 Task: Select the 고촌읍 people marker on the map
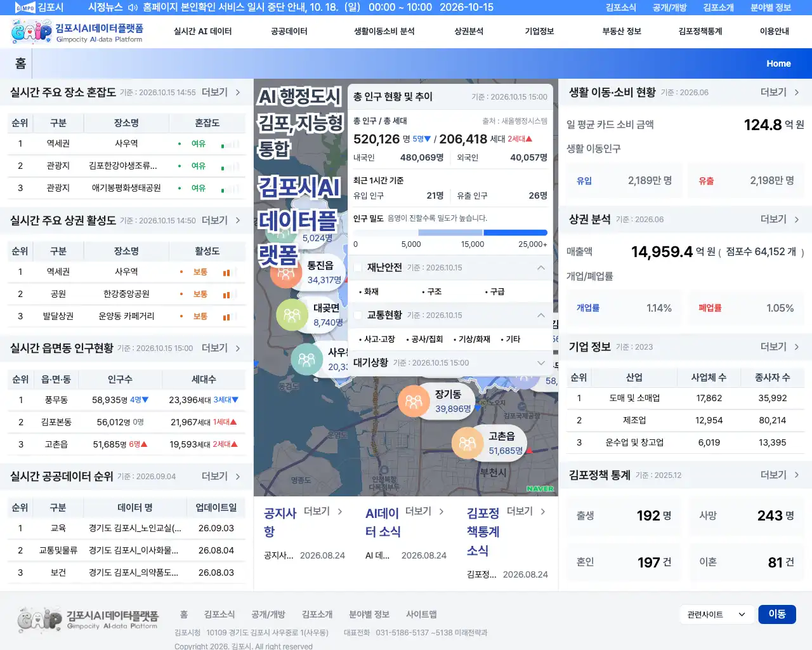[467, 443]
